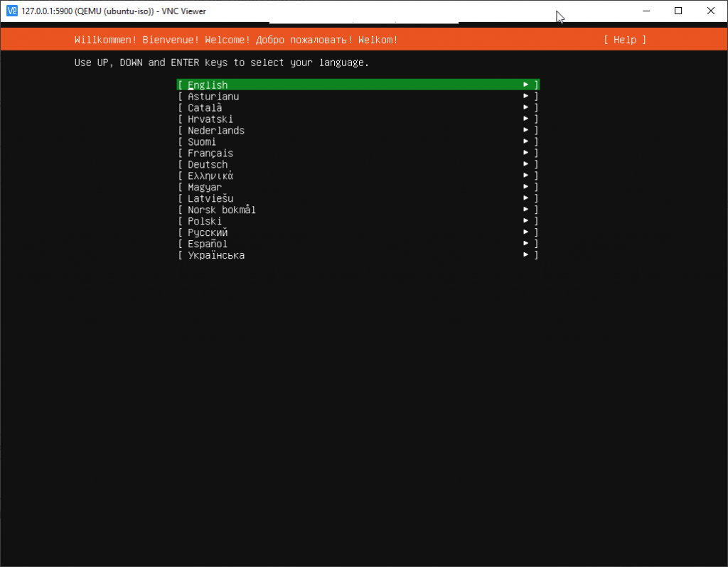Open the Help menu in the installer header
Viewport: 728px width, 567px height.
coord(624,40)
